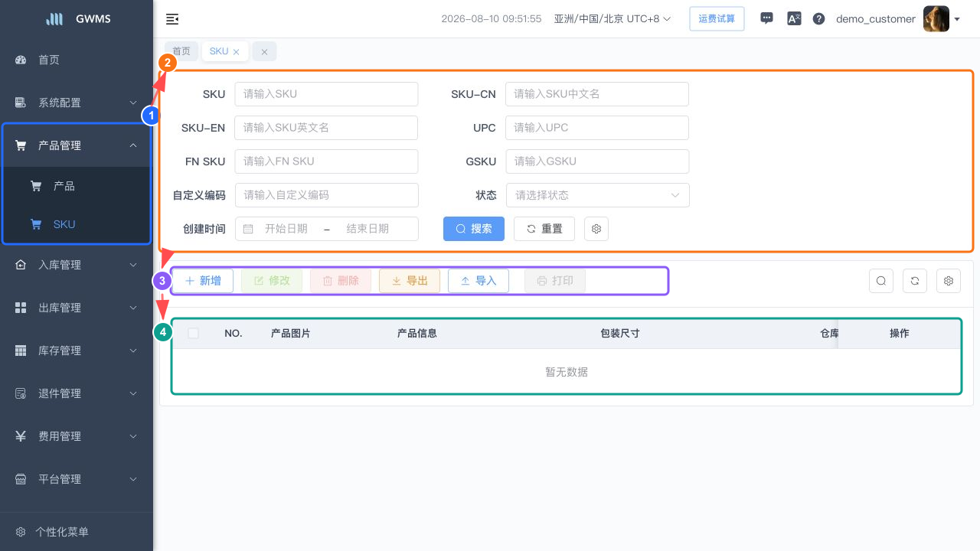This screenshot has width=980, height=551.
Task: Expand the 库存管理 menu
Action: [x=77, y=350]
